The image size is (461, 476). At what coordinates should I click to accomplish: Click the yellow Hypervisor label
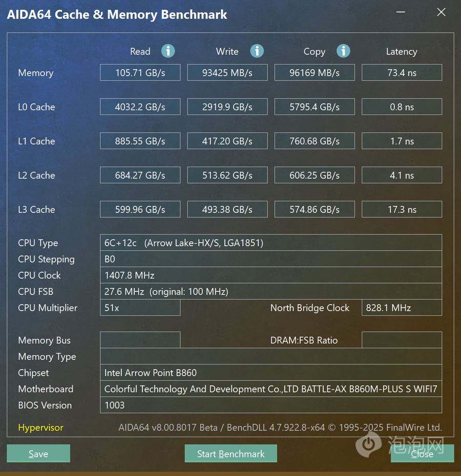40,427
